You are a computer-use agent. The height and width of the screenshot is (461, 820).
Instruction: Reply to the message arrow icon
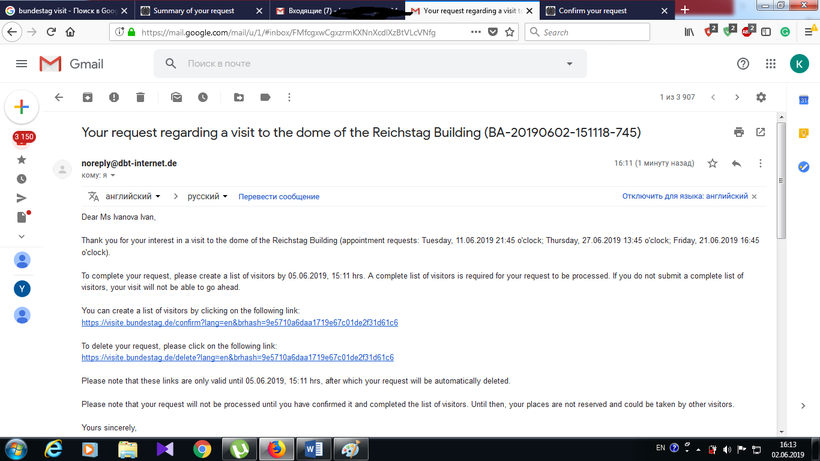(x=736, y=164)
